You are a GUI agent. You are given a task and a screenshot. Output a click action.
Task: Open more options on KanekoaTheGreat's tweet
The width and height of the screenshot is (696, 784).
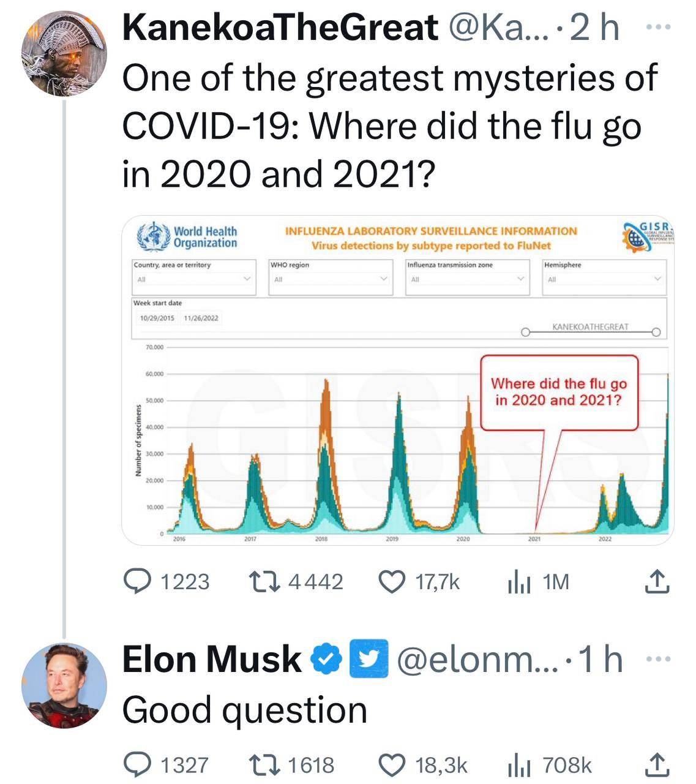(x=659, y=27)
